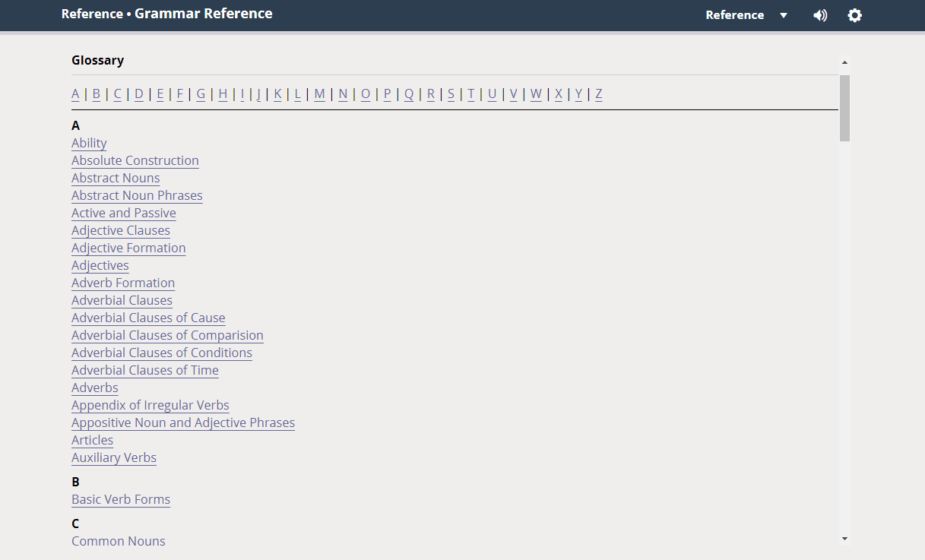925x560 pixels.
Task: Open the Active and Passive topic
Action: coord(123,213)
